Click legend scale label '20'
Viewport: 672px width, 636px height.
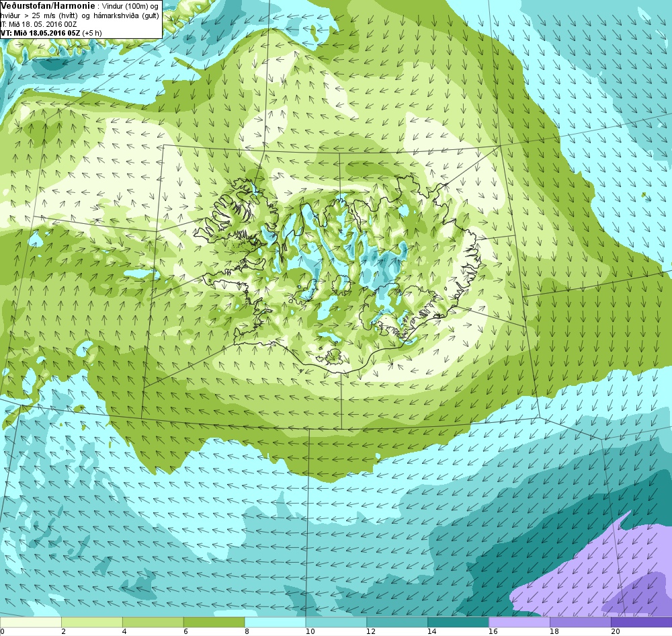[616, 631]
